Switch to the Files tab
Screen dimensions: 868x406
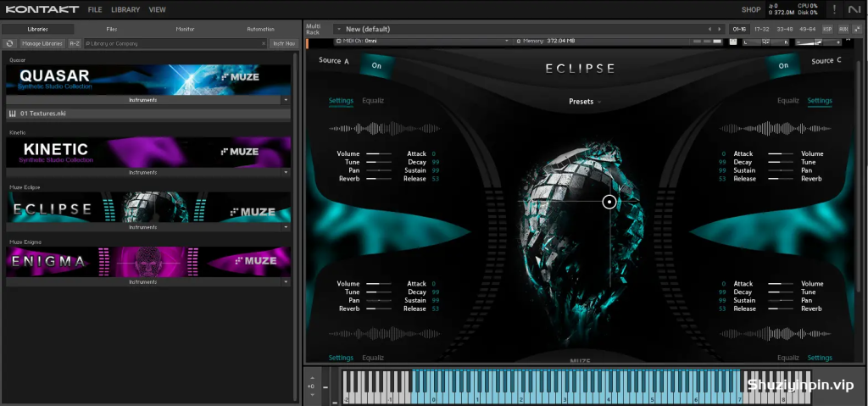(112, 29)
